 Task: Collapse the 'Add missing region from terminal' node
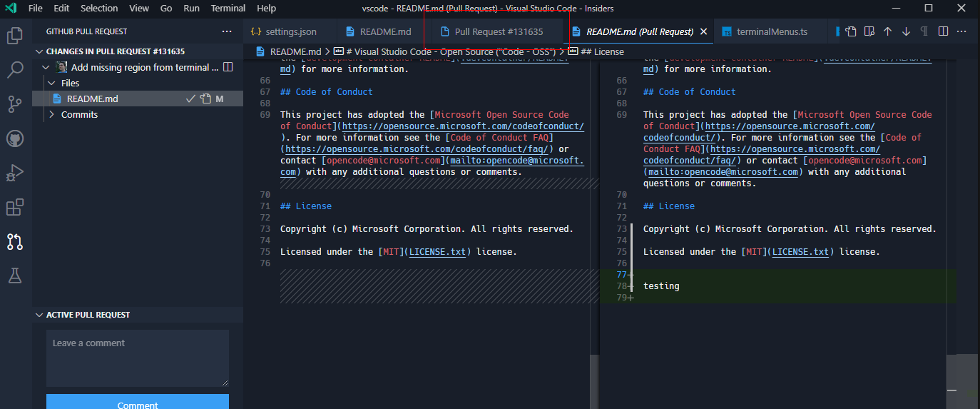46,67
